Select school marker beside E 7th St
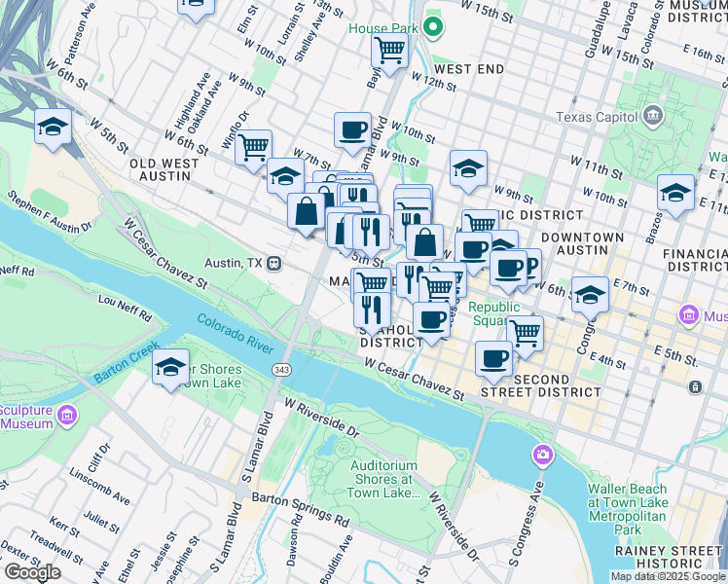 (590, 295)
